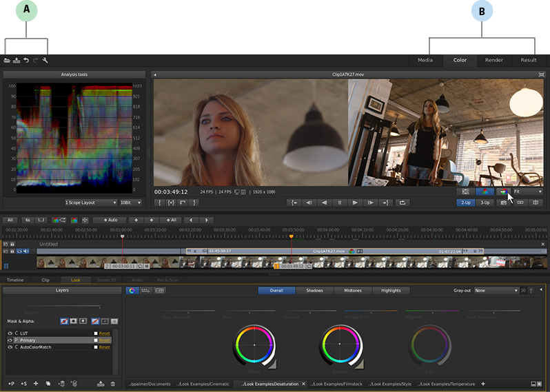Hide the LUT layer with eye icon
The image size is (550, 392).
[10, 333]
